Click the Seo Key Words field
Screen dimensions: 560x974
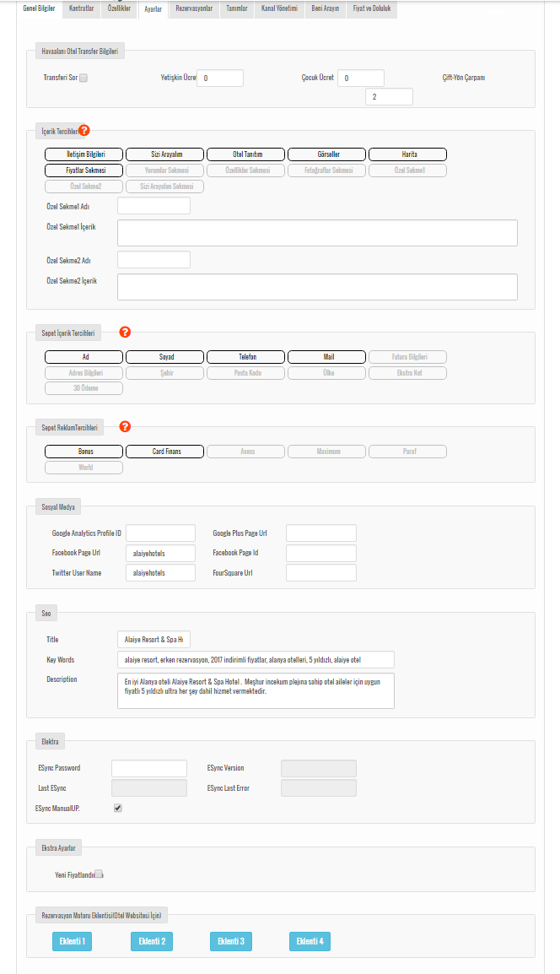pyautogui.click(x=256, y=660)
